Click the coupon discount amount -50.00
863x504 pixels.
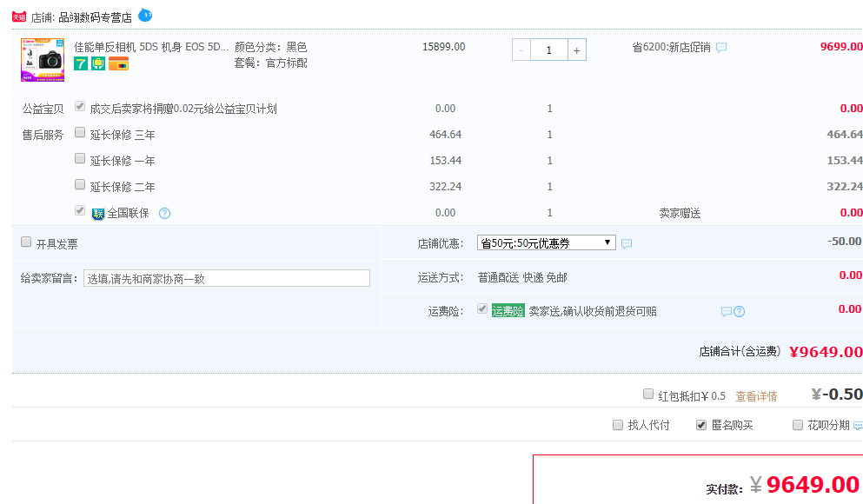tap(845, 241)
